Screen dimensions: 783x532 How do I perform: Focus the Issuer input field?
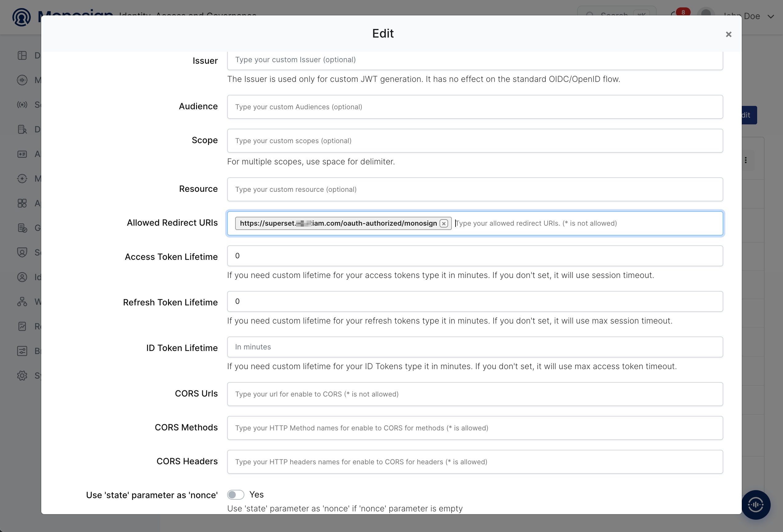pos(475,60)
